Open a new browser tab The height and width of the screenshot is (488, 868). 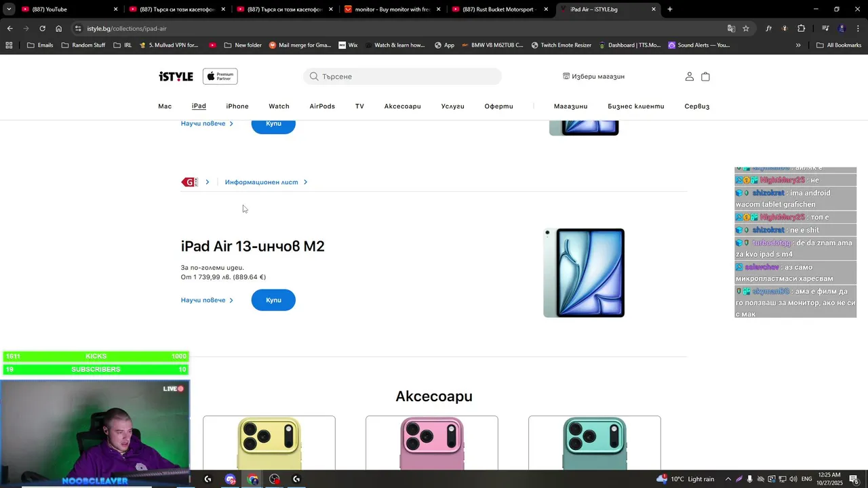tap(670, 9)
